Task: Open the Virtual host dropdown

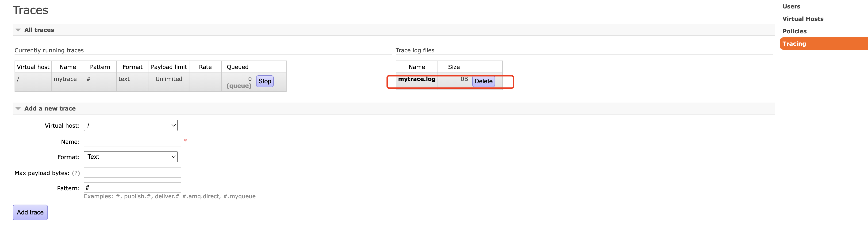Action: (131, 126)
